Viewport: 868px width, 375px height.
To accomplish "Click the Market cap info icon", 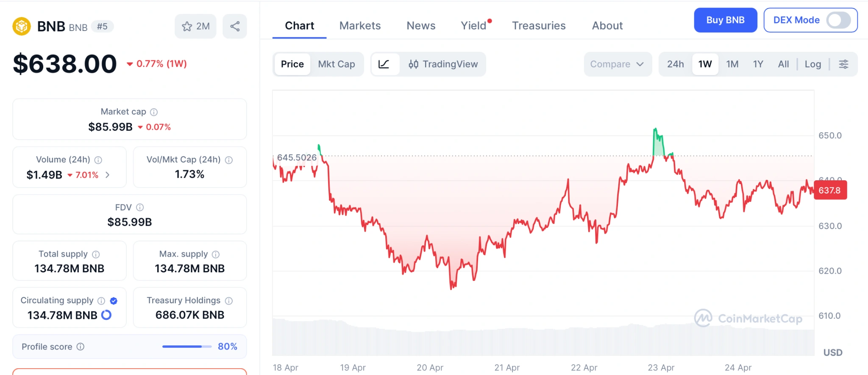I will [x=154, y=112].
